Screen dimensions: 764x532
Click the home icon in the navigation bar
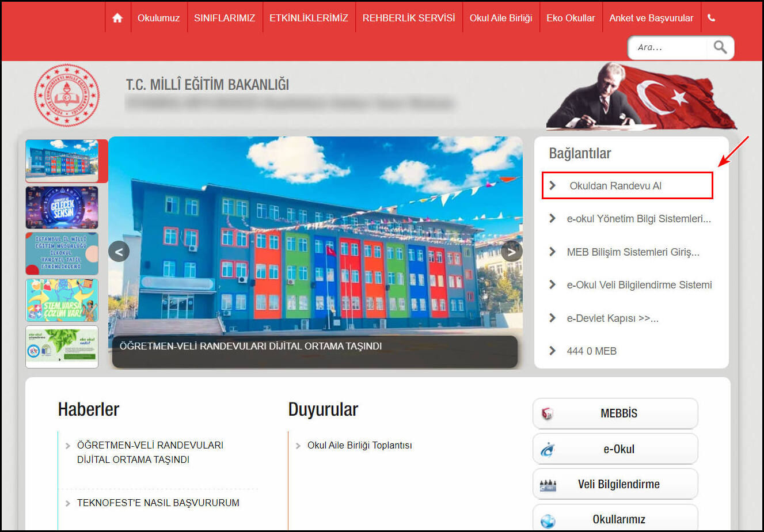pyautogui.click(x=117, y=17)
